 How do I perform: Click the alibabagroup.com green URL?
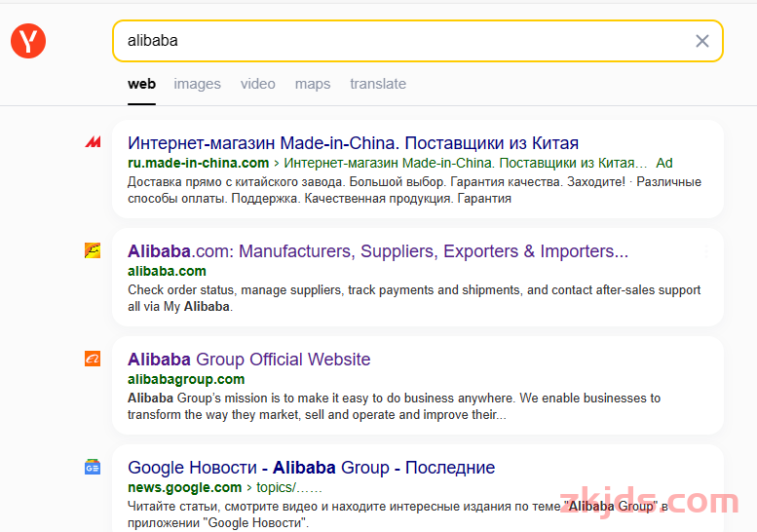(186, 379)
